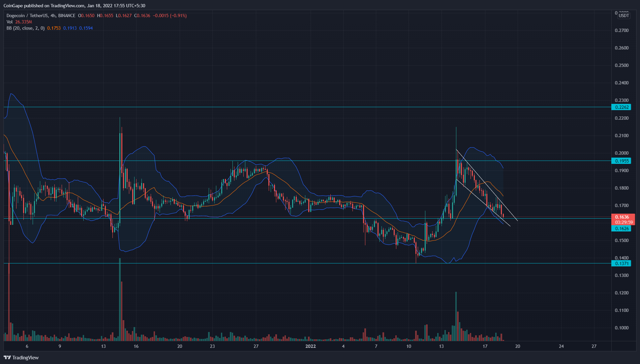
Task: Click the 03:29:59 candle countdown timer
Action: coord(623,222)
